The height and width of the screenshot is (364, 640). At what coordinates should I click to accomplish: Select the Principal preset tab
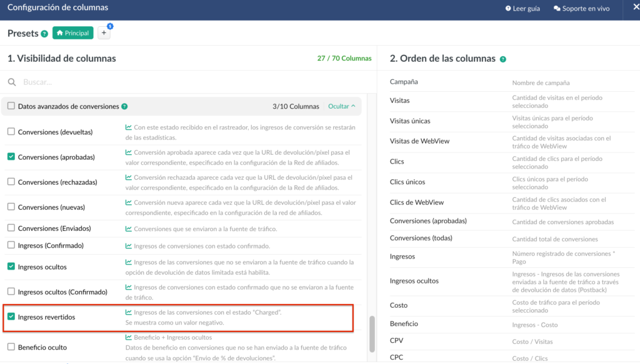[x=73, y=33]
